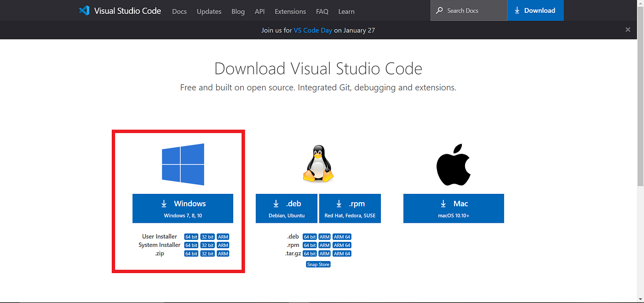Open the Extensions menu item
Viewport: 644px width, 303px height.
[290, 12]
